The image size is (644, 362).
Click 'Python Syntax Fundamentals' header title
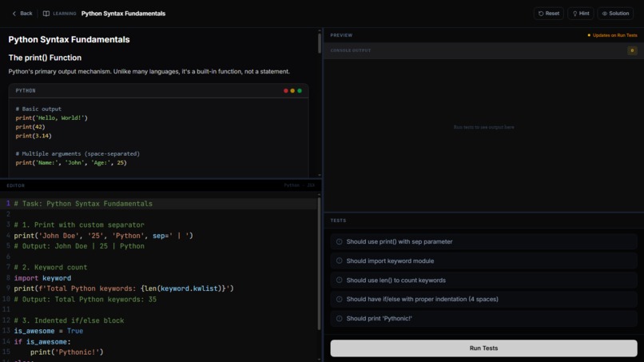[x=123, y=14]
